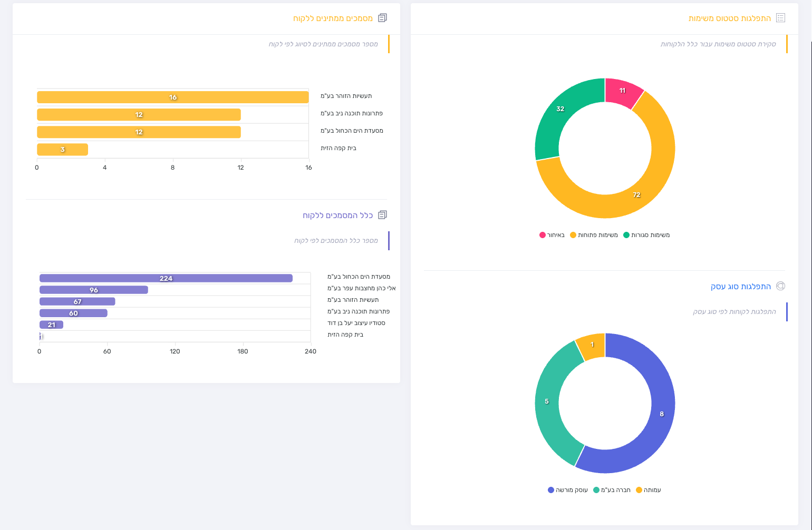
Task: Toggle the 'משימות פתוחות' legend entry
Action: tap(594, 235)
